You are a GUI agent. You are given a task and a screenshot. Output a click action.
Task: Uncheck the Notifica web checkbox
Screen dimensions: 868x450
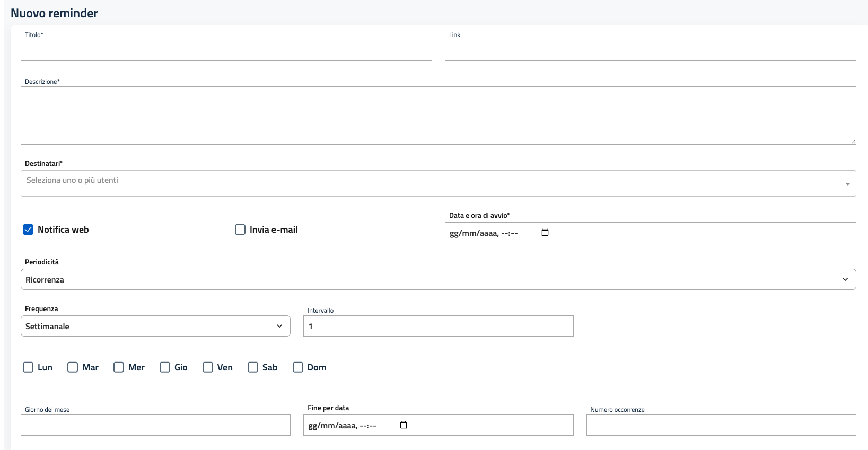pyautogui.click(x=28, y=230)
